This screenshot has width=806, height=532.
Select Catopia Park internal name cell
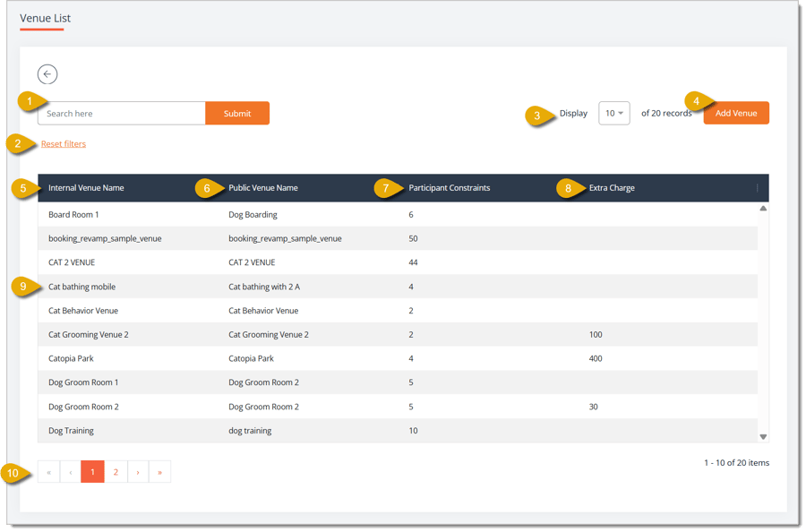(x=72, y=360)
